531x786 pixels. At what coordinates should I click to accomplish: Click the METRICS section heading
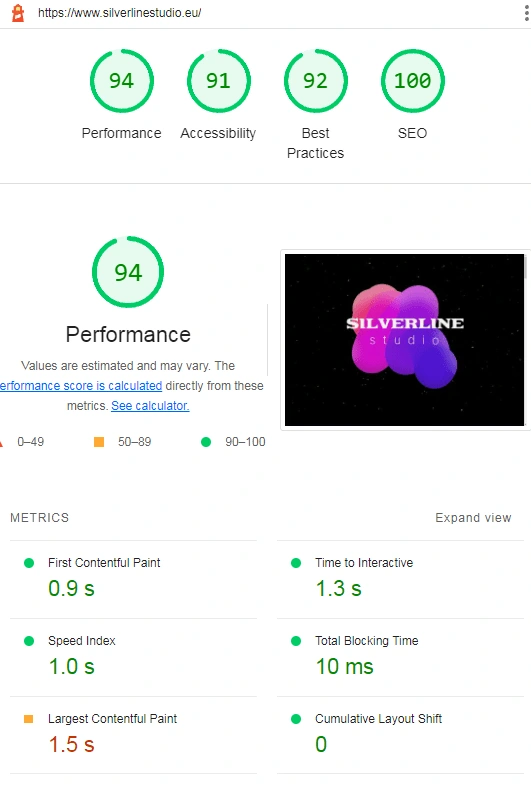40,518
